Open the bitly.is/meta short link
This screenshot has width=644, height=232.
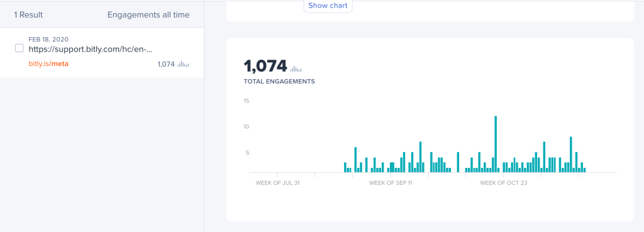pyautogui.click(x=48, y=64)
